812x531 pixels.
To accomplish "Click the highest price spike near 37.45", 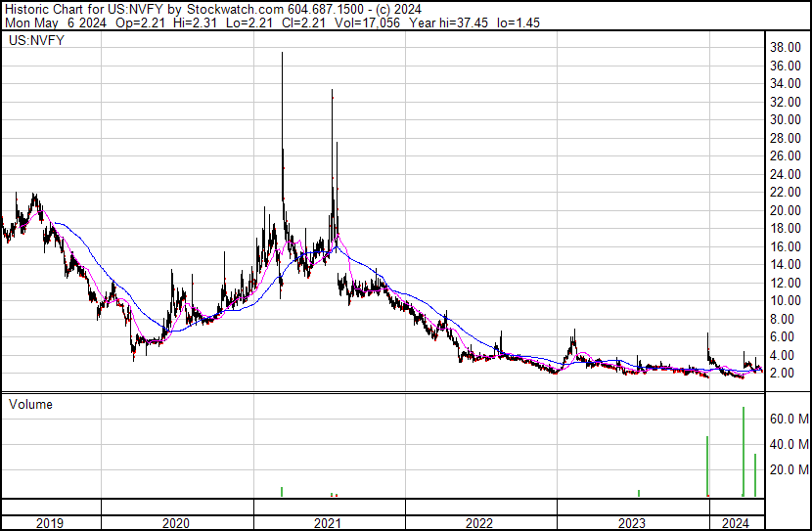I will (282, 57).
